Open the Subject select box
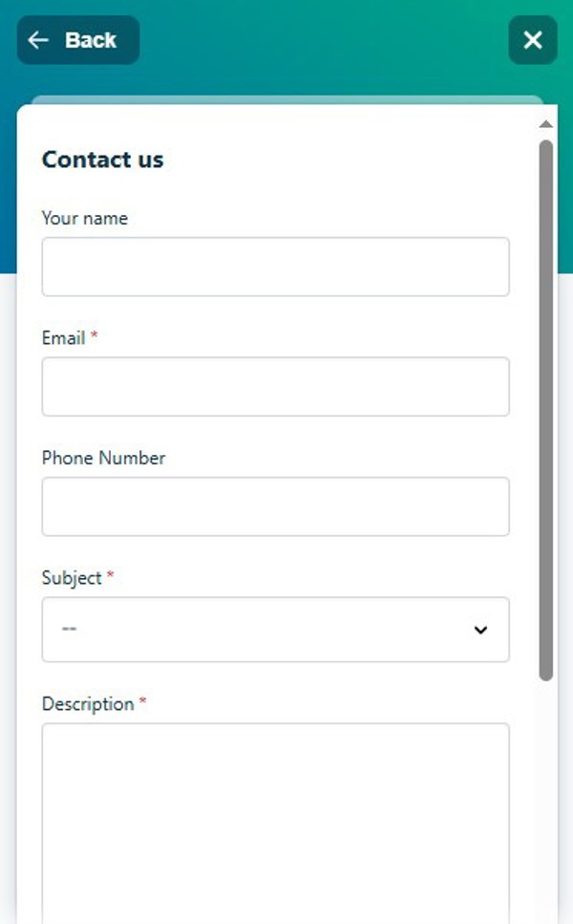Screen dimensions: 573x924 tap(276, 630)
